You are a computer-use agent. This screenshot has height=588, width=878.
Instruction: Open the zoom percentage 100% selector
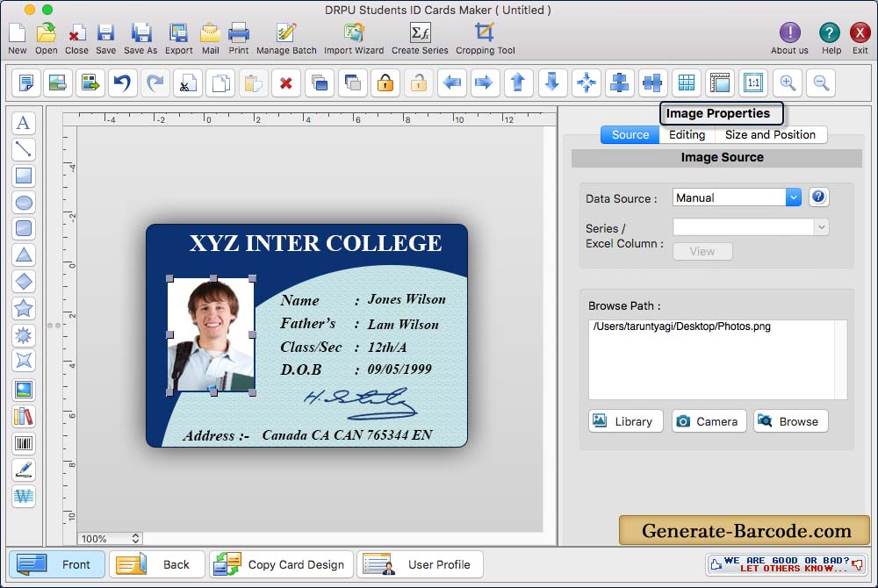[x=110, y=538]
